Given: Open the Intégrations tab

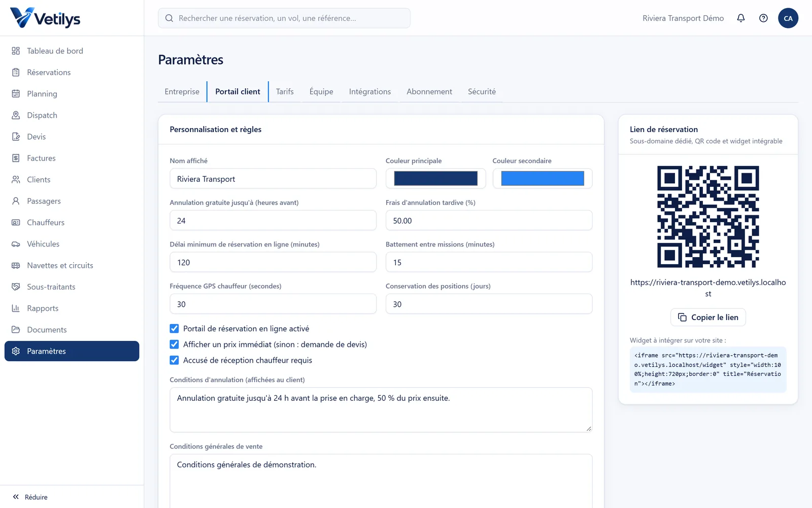Looking at the screenshot, I should click(x=370, y=91).
